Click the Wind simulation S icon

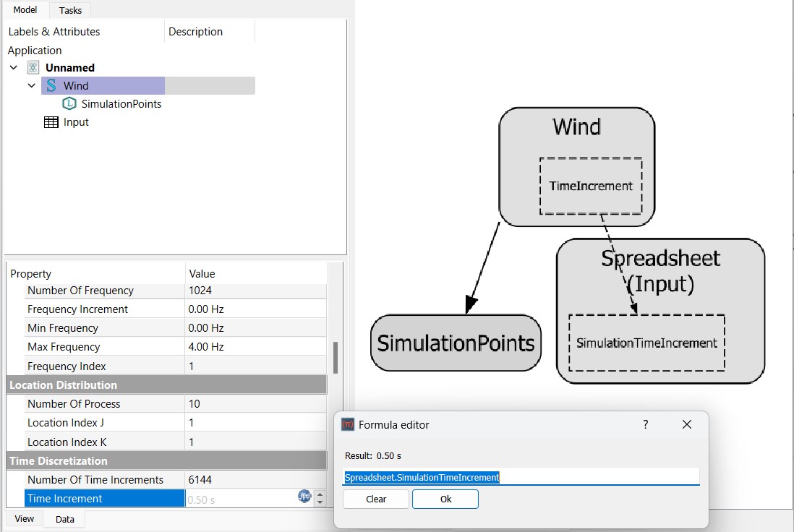[x=51, y=86]
